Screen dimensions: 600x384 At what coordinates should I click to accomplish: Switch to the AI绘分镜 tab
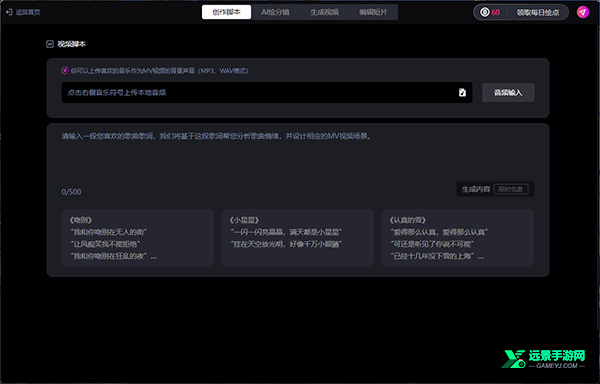point(276,12)
